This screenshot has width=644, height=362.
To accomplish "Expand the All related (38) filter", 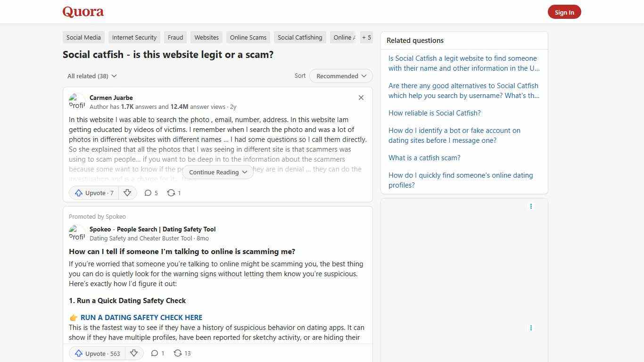I will pyautogui.click(x=91, y=76).
